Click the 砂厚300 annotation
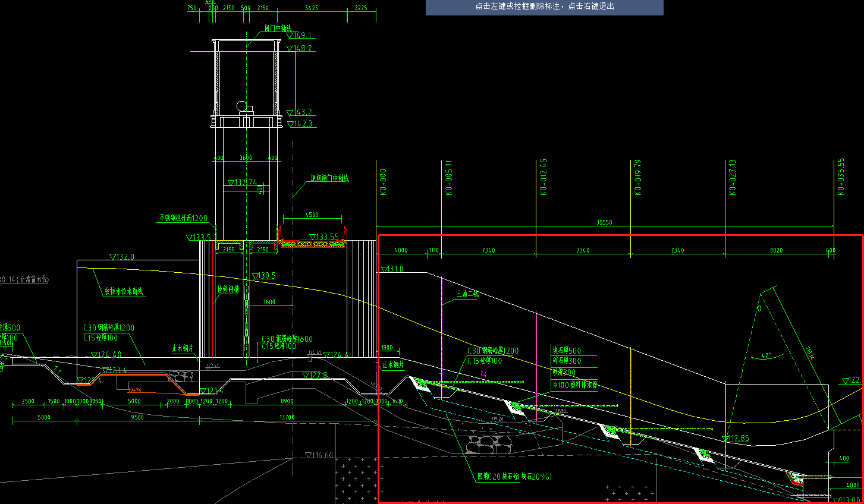Screen dimensions: 864x504 (x=564, y=372)
